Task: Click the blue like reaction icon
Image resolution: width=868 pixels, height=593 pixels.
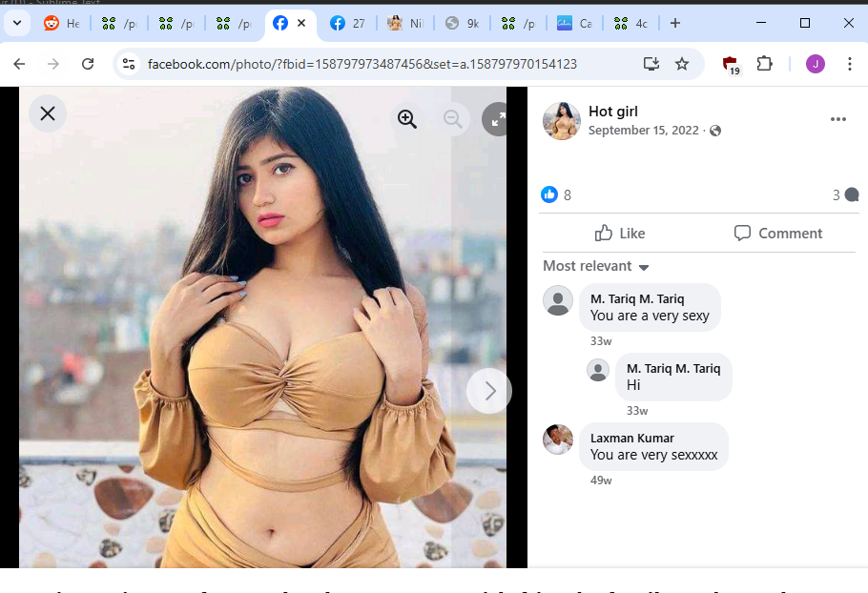Action: (549, 194)
